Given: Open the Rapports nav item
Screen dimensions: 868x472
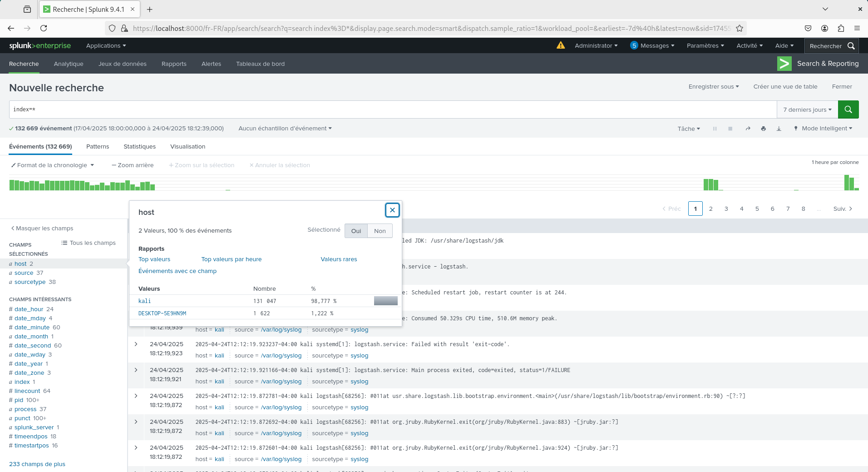Looking at the screenshot, I should point(174,64).
